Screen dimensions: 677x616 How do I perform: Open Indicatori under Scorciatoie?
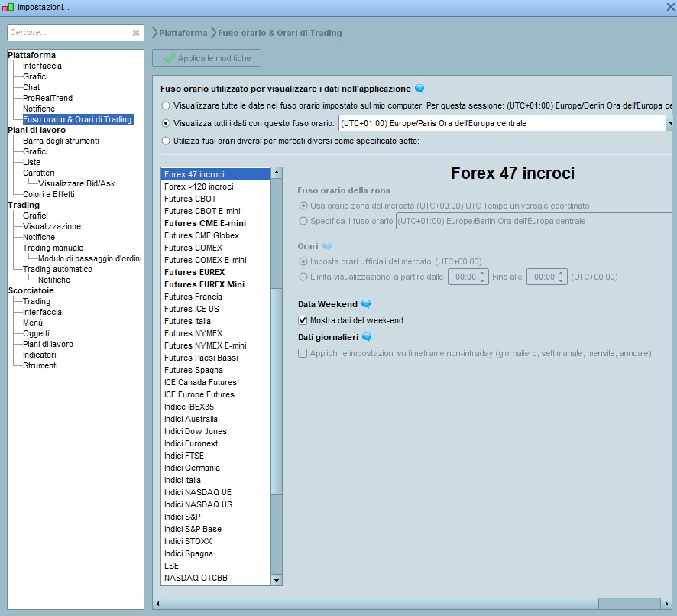tap(40, 355)
